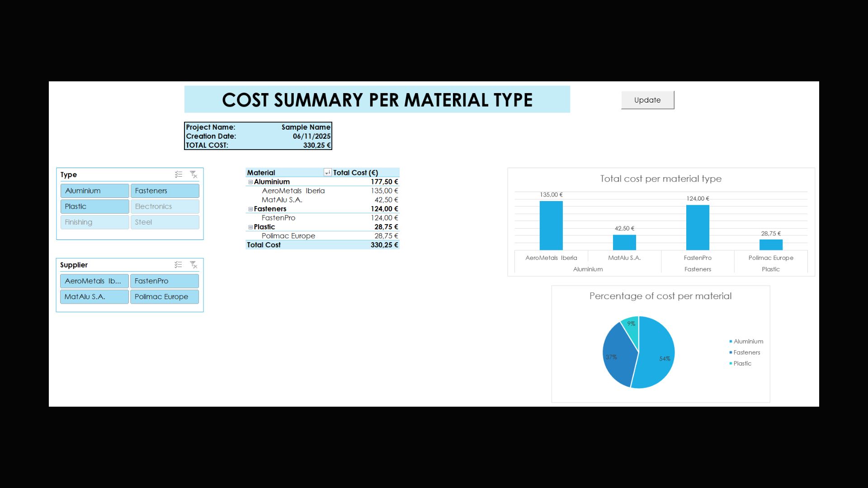
Task: Open the Material column sort dropdown
Action: 327,173
